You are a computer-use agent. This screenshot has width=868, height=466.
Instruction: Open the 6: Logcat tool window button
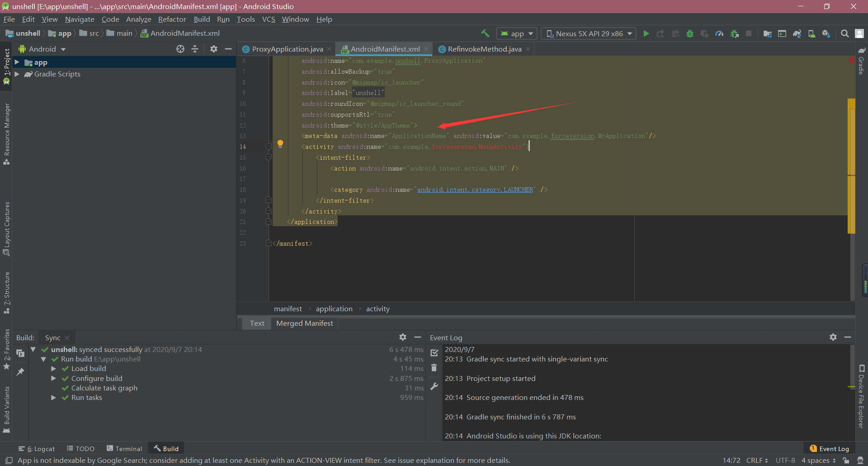(x=37, y=449)
